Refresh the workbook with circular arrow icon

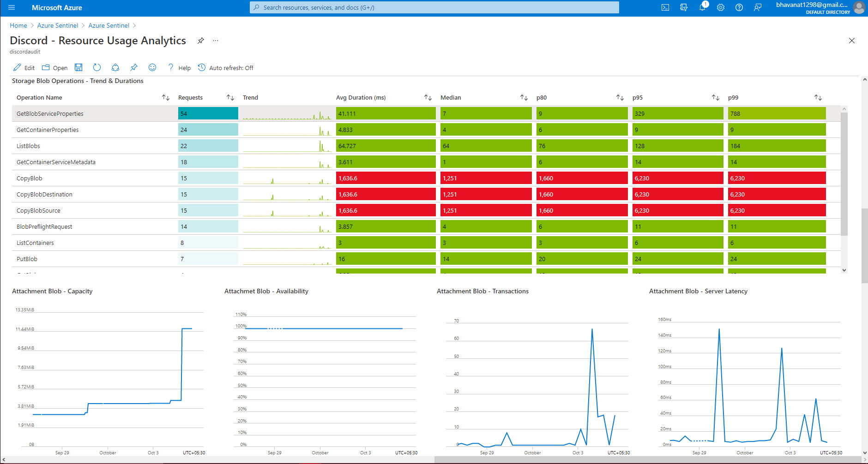coord(97,67)
